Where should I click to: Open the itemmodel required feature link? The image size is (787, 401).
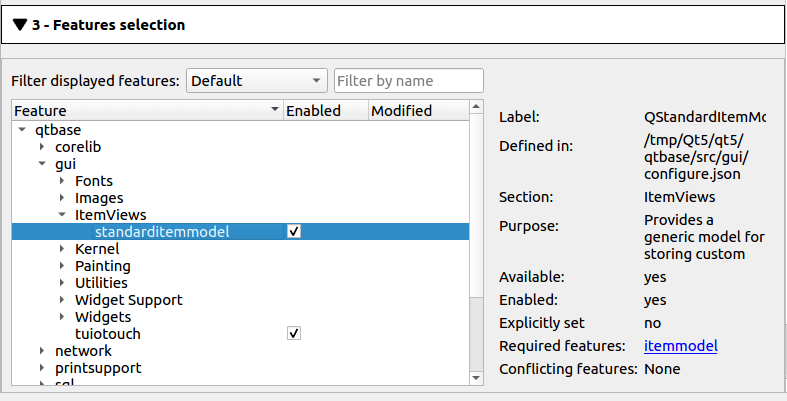tap(680, 346)
